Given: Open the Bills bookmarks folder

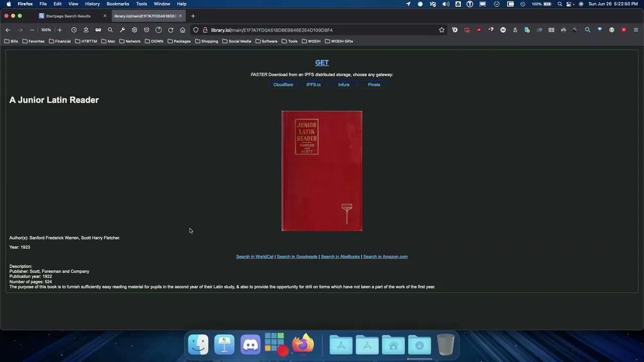Looking at the screenshot, I should [11, 41].
